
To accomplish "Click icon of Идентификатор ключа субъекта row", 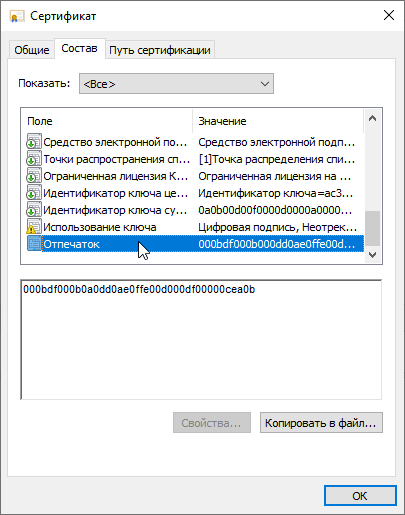I will 34,210.
